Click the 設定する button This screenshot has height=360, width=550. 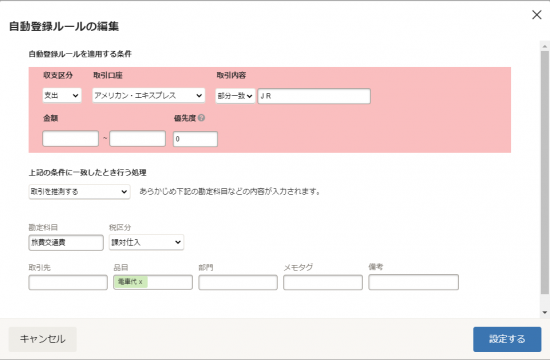(507, 339)
